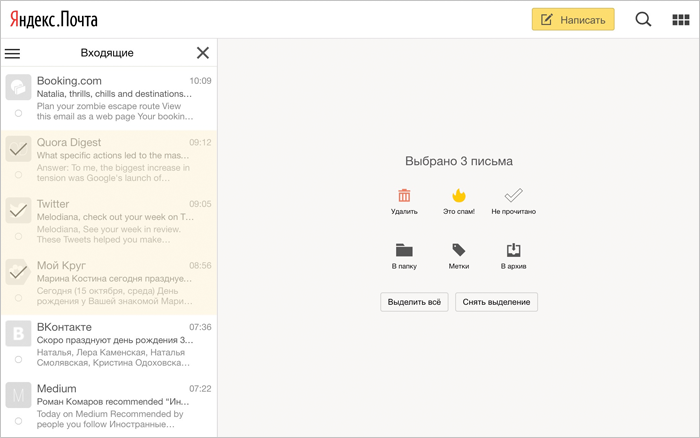This screenshot has width=700, height=438.
Task: Toggle unread dot on Medium message
Action: (18, 421)
